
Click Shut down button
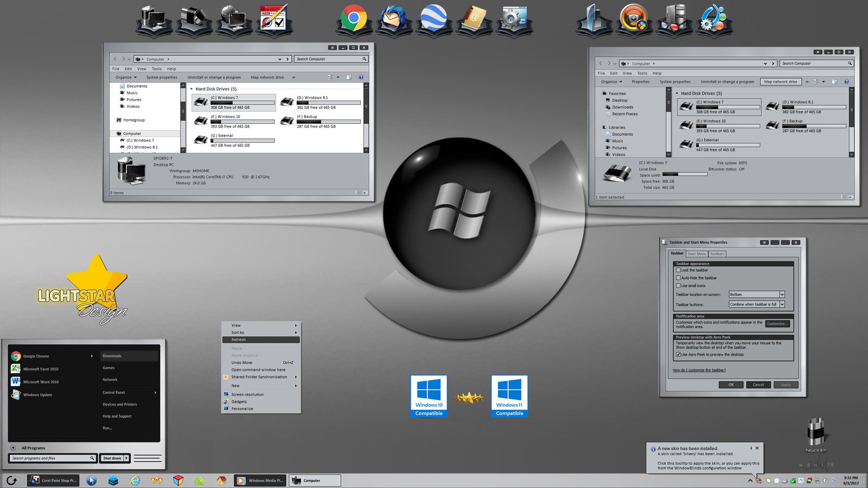[112, 458]
